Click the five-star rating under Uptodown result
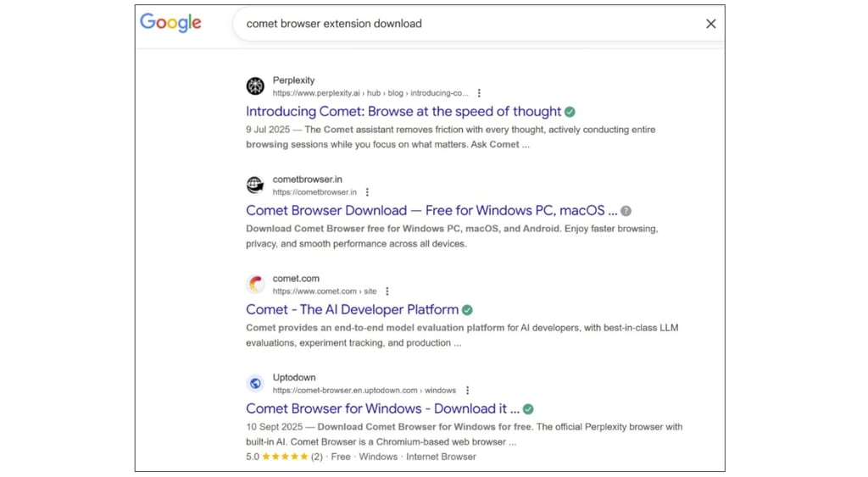The width and height of the screenshot is (868, 477). click(x=285, y=457)
